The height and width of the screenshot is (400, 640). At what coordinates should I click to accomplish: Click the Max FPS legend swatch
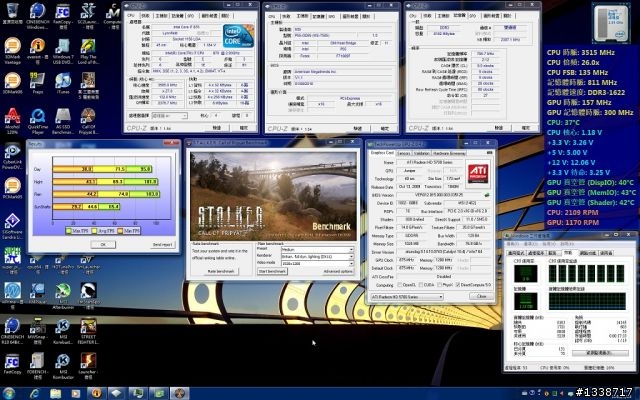(x=69, y=231)
